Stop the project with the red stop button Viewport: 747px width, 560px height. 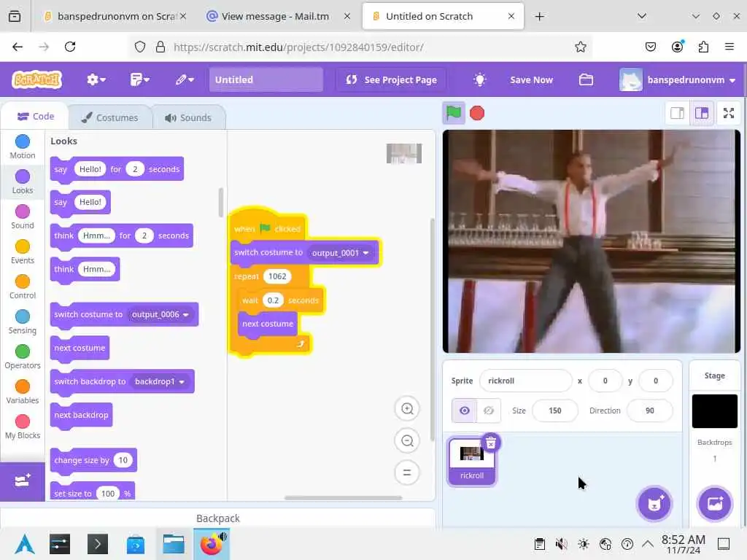click(477, 113)
